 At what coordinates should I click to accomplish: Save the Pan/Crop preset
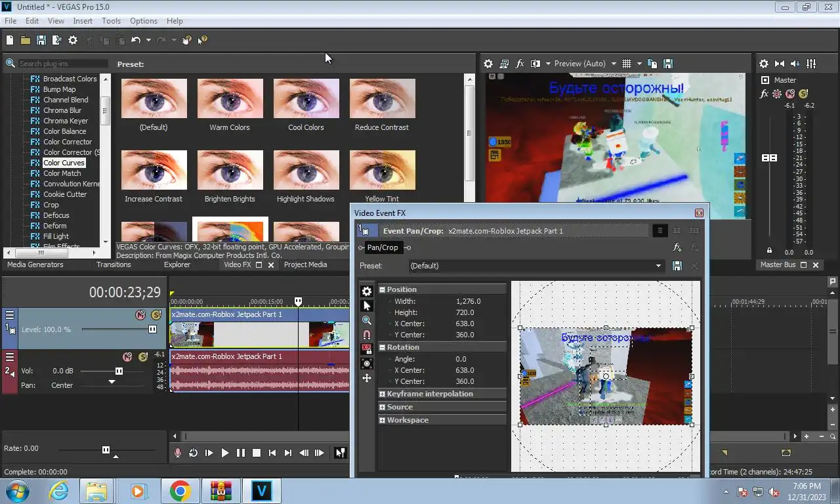point(677,266)
